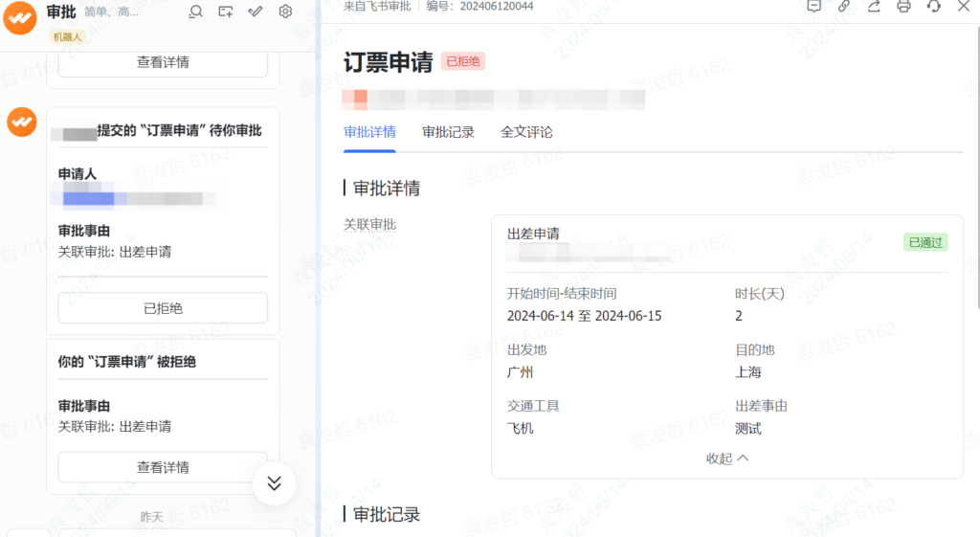Click the 关联审批 field label
The height and width of the screenshot is (537, 980).
pyautogui.click(x=369, y=224)
